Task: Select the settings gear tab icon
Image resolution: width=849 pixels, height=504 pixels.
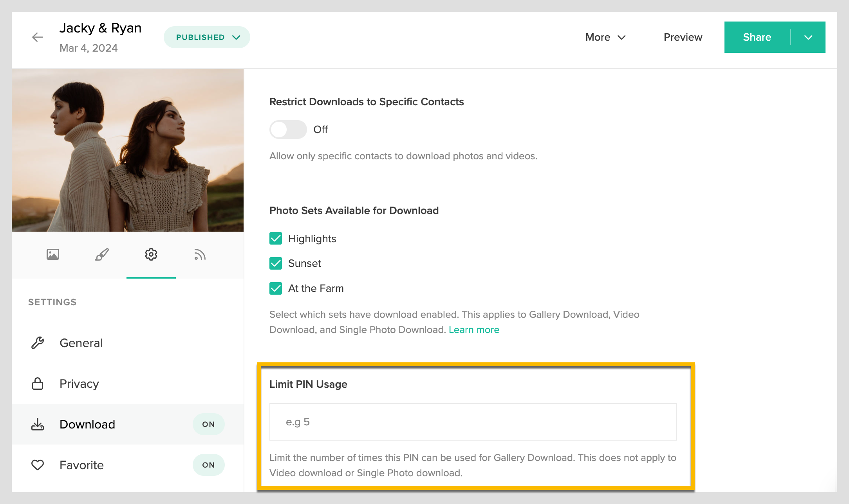Action: (x=151, y=254)
